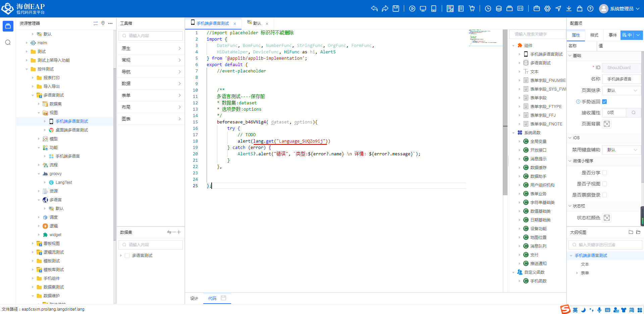The image size is (644, 314).
Task: Open mobile preview phone icon
Action: click(434, 9)
